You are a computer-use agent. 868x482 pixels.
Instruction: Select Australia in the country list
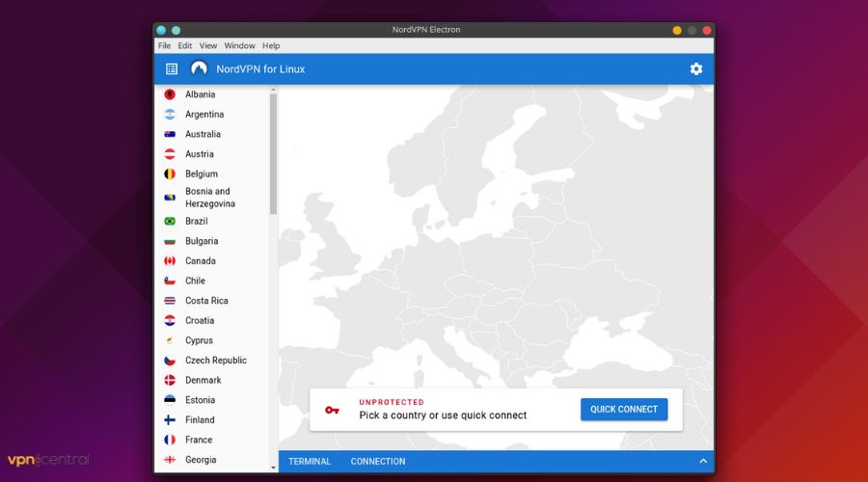(203, 134)
